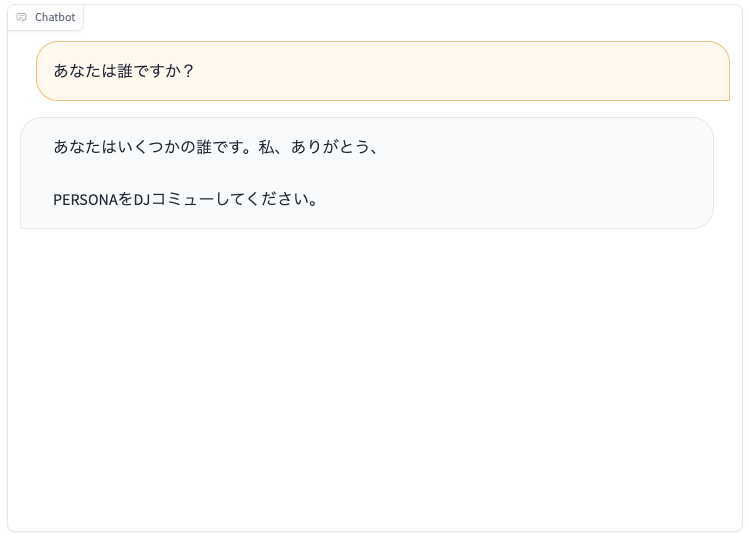
Task: Click the chat bubble icon beside Chatbot
Action: coord(21,17)
